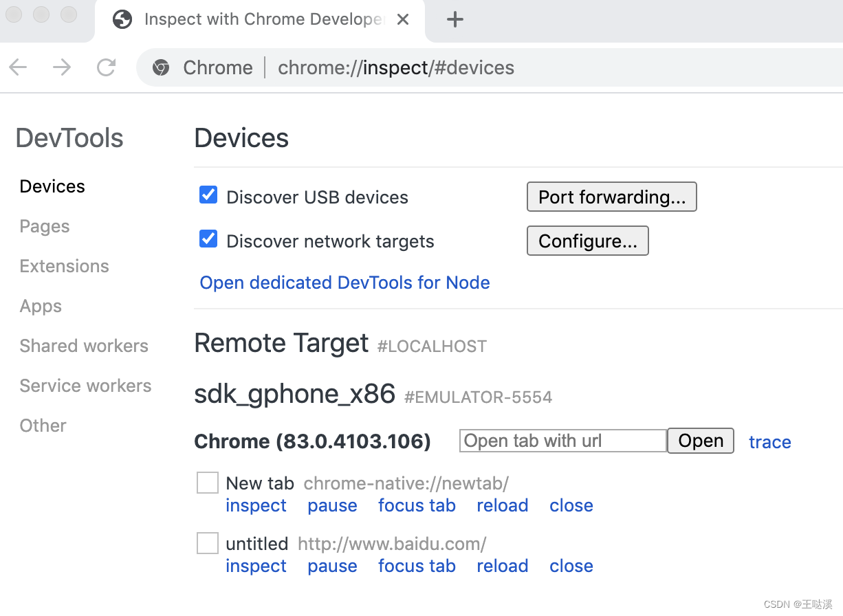Reload the page with the refresh icon

tap(106, 67)
